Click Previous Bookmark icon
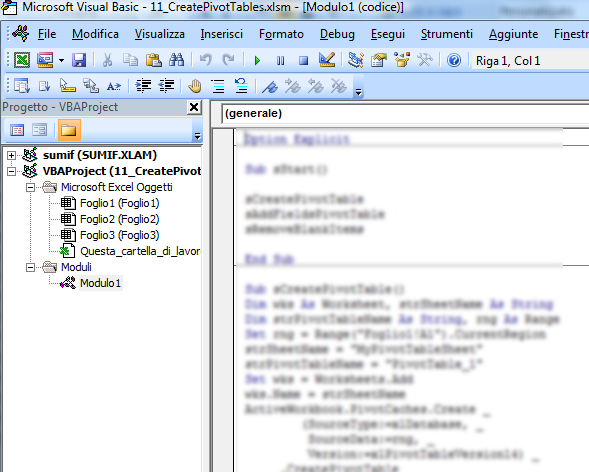 (316, 86)
